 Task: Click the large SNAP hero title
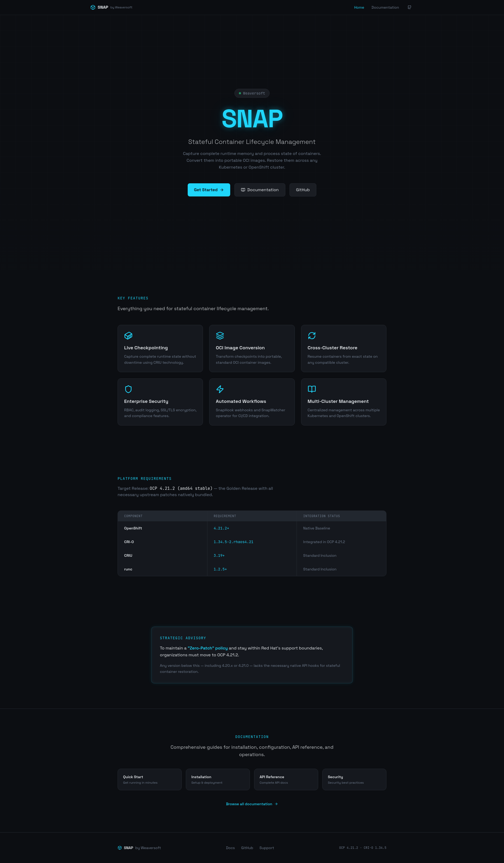252,118
